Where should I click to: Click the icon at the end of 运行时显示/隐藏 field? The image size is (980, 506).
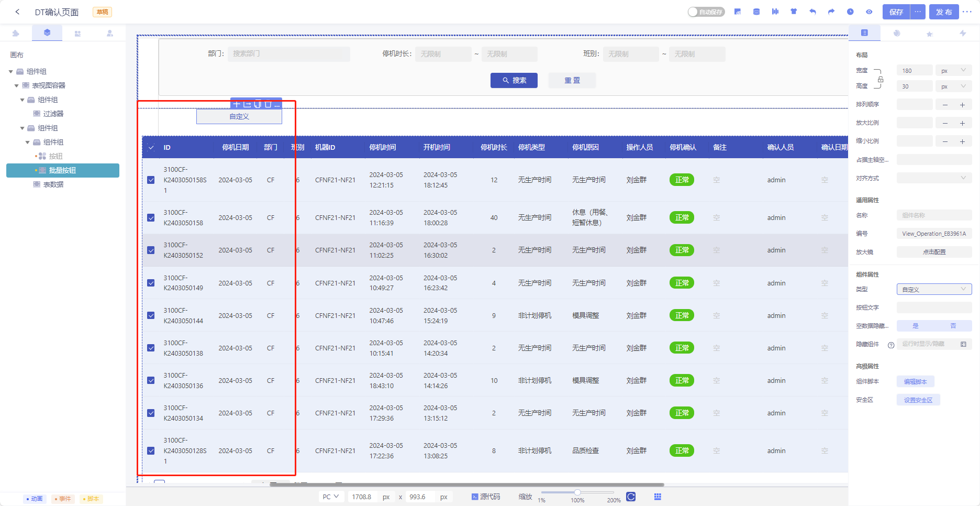pos(963,344)
